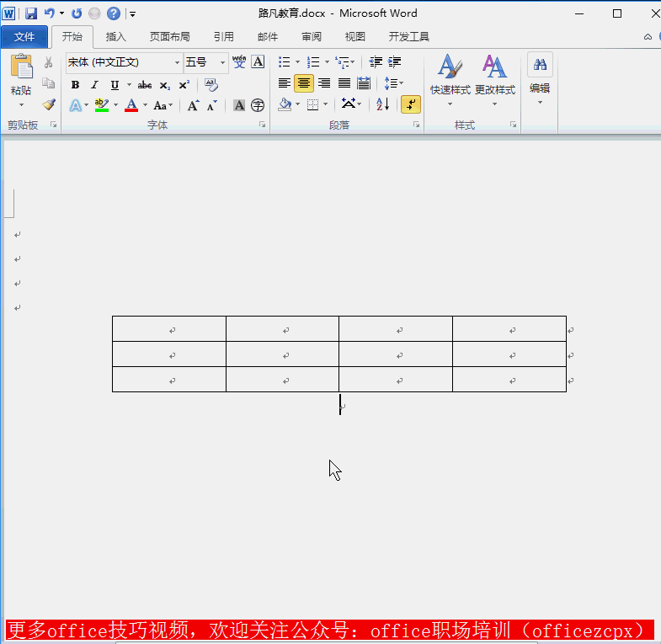661x644 pixels.
Task: Toggle Character Shading button
Action: pos(239,105)
